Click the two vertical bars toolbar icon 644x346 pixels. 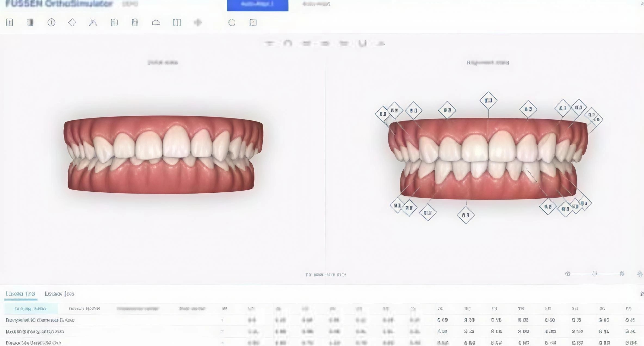(177, 22)
